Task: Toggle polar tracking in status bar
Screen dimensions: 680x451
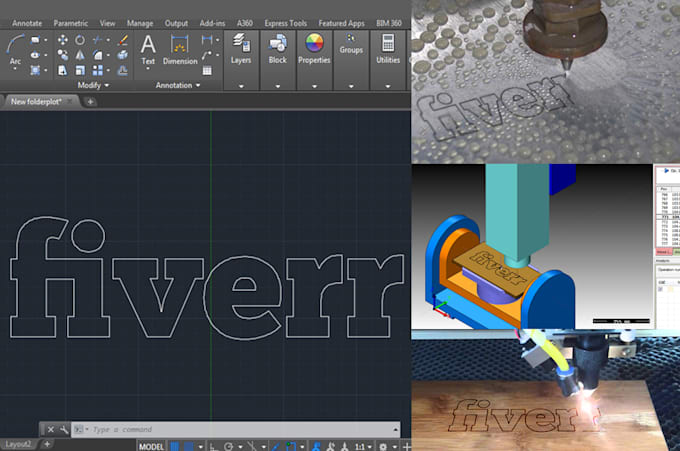Action: [x=229, y=446]
